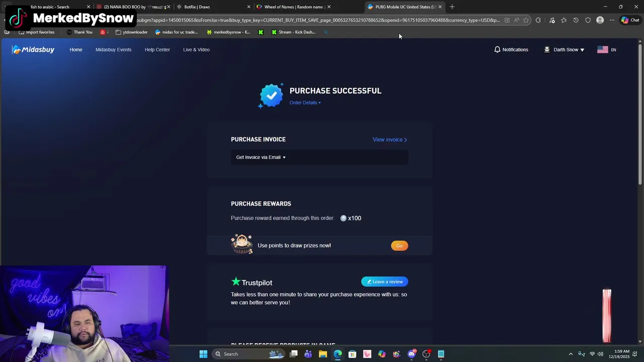Open the ytdownloader bookmark
Image resolution: width=644 pixels, height=362 pixels.
pos(132,32)
